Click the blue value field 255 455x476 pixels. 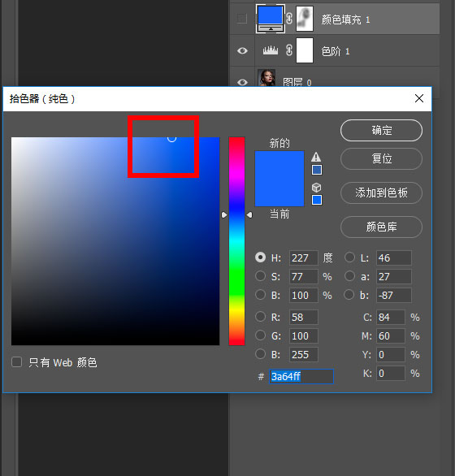coord(303,355)
